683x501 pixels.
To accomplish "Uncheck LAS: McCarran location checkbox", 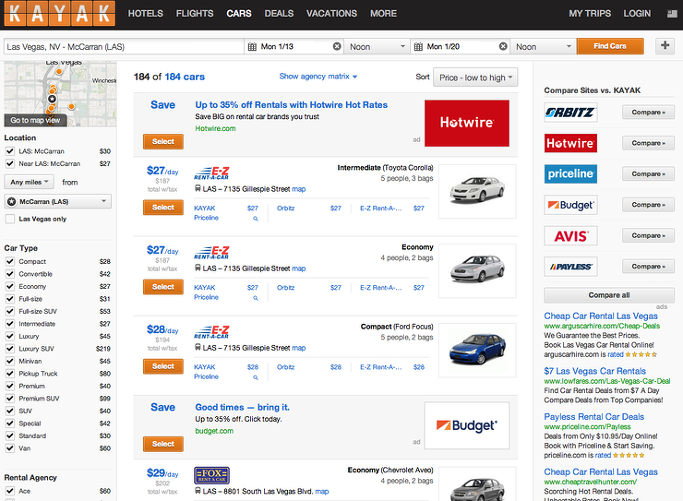I will pyautogui.click(x=10, y=151).
